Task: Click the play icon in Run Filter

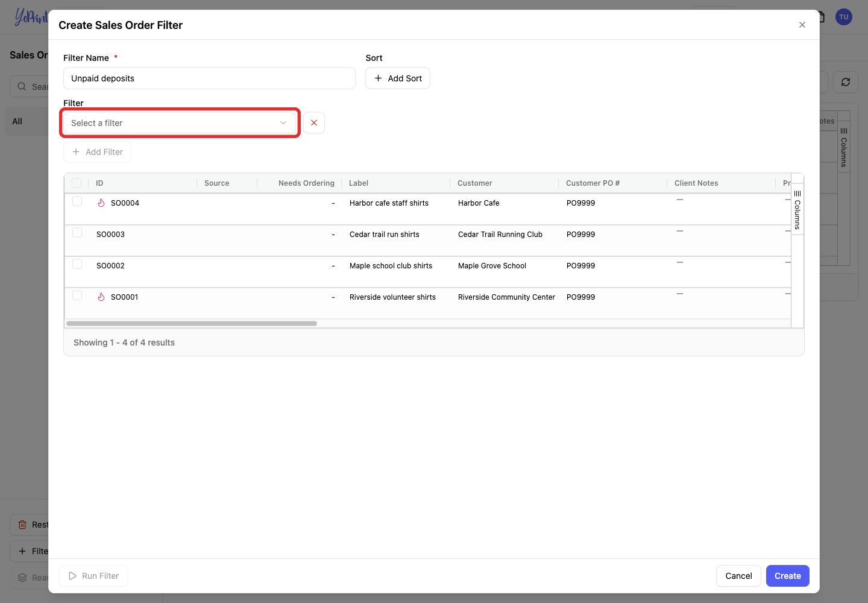Action: pyautogui.click(x=72, y=576)
